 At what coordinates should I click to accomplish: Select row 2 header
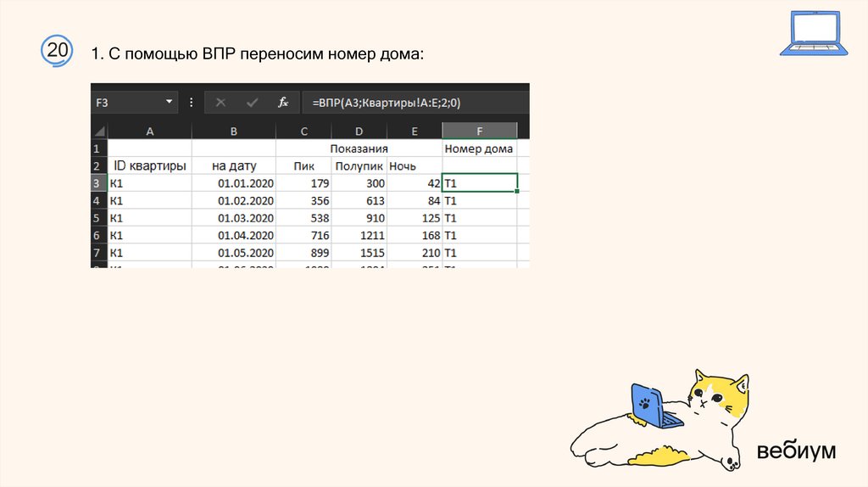tap(99, 165)
